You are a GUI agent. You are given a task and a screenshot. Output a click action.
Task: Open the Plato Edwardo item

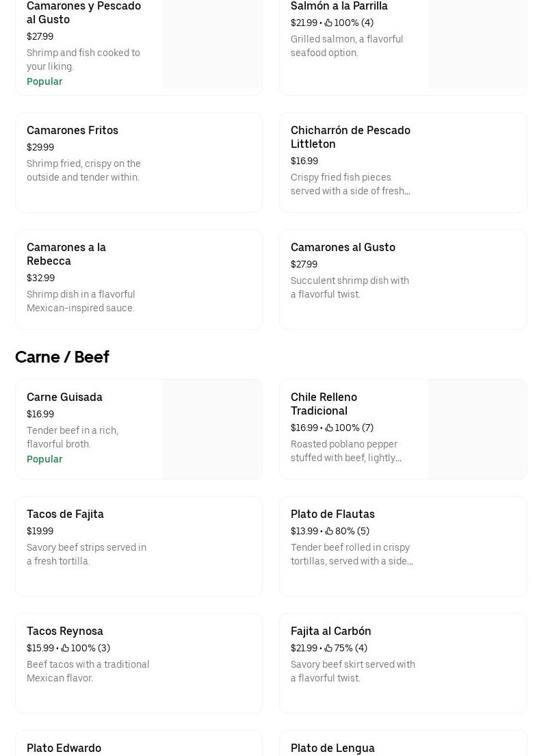point(139,743)
